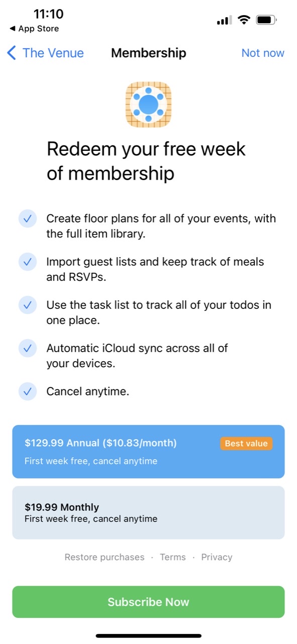297x644 pixels.
Task: Tap the back chevron beside The Venue
Action: tap(12, 53)
